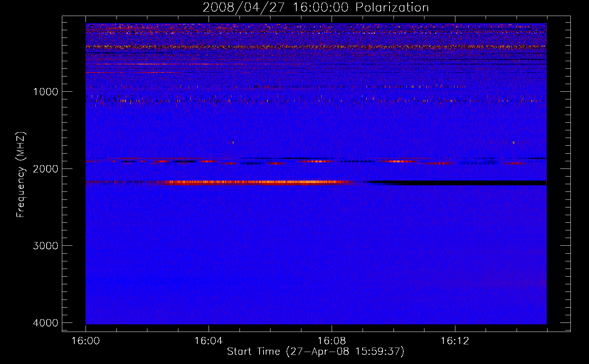The width and height of the screenshot is (589, 364).
Task: Click the 16:12 time tick label
Action: [x=455, y=341]
